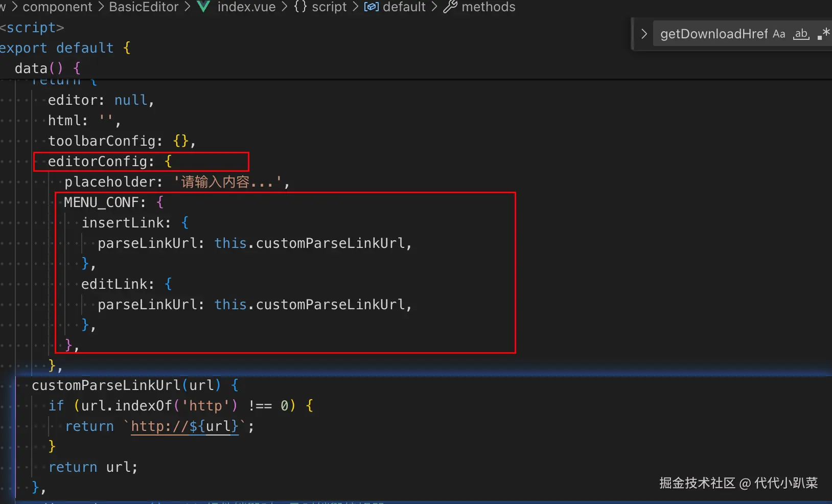Toggle Match Whole Word in find widget
This screenshot has width=832, height=504.
[801, 34]
